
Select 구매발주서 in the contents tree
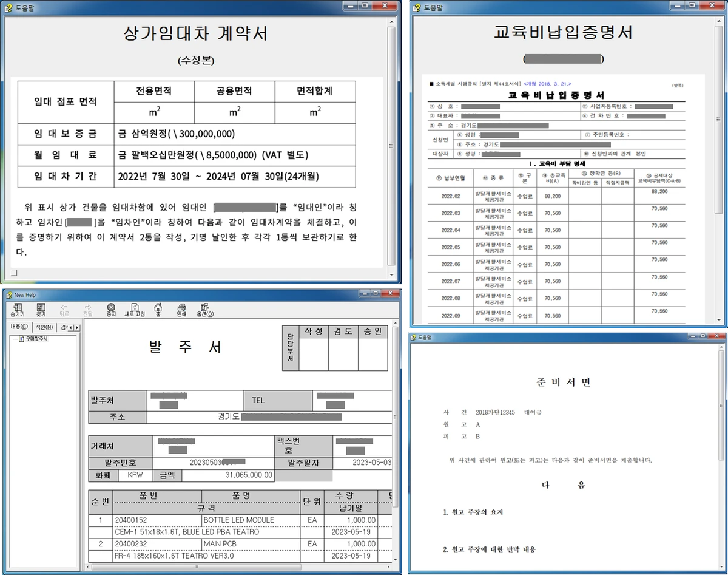point(36,339)
